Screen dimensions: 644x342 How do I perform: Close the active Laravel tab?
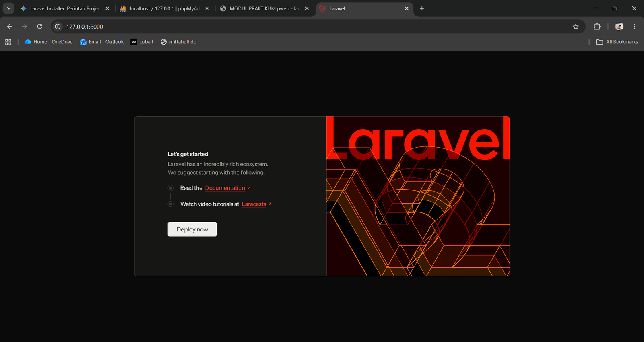tap(407, 8)
